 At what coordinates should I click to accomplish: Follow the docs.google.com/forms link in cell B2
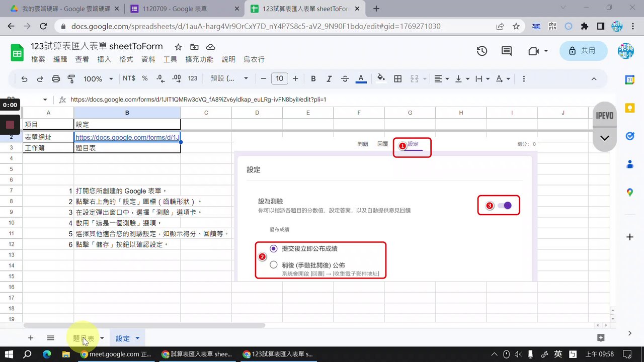point(127,137)
